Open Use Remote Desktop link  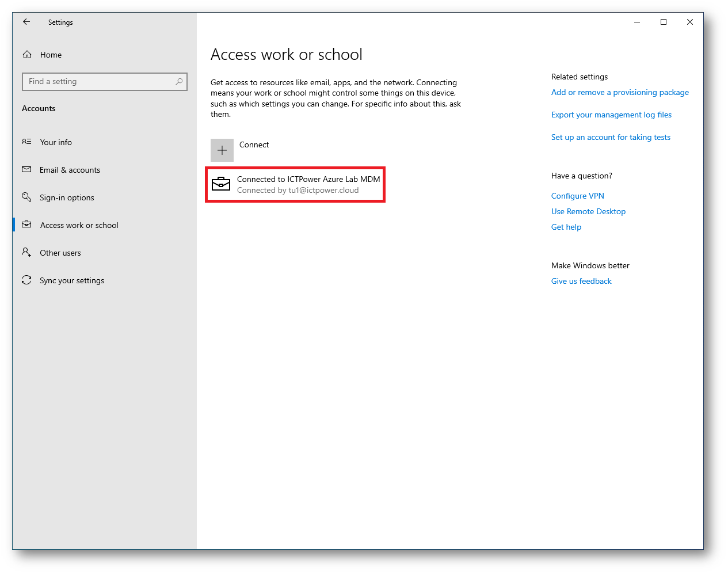[x=588, y=211]
